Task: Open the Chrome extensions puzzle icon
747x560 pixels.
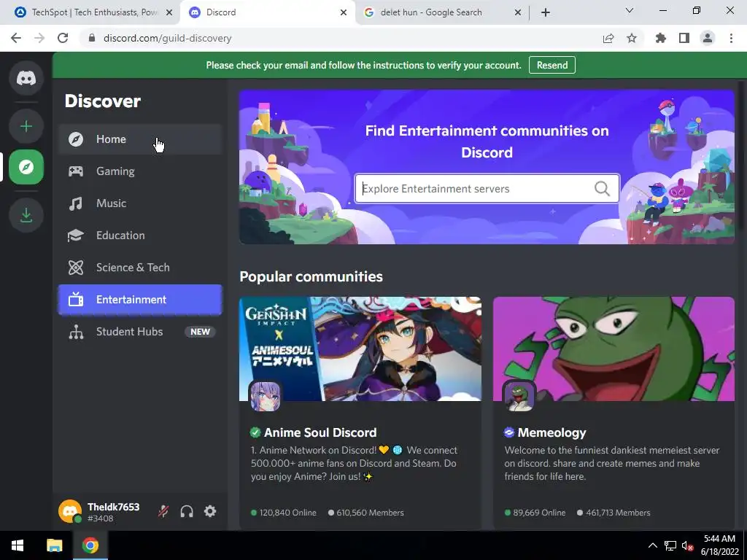Action: [x=661, y=38]
